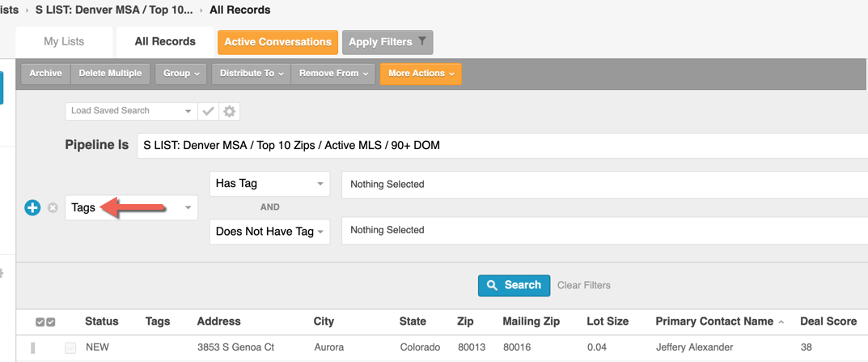Click the contact name Jeffery Alexander
This screenshot has width=868, height=362.
click(695, 347)
